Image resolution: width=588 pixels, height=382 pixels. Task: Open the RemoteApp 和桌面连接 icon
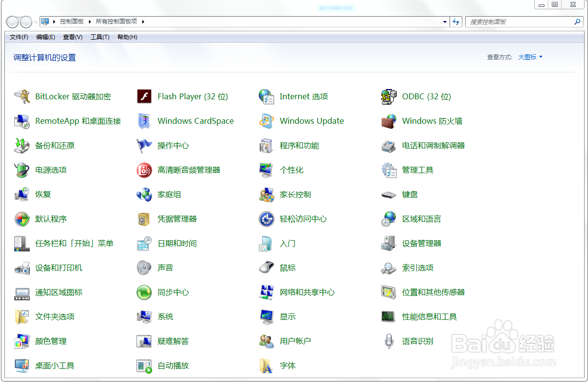coord(22,121)
